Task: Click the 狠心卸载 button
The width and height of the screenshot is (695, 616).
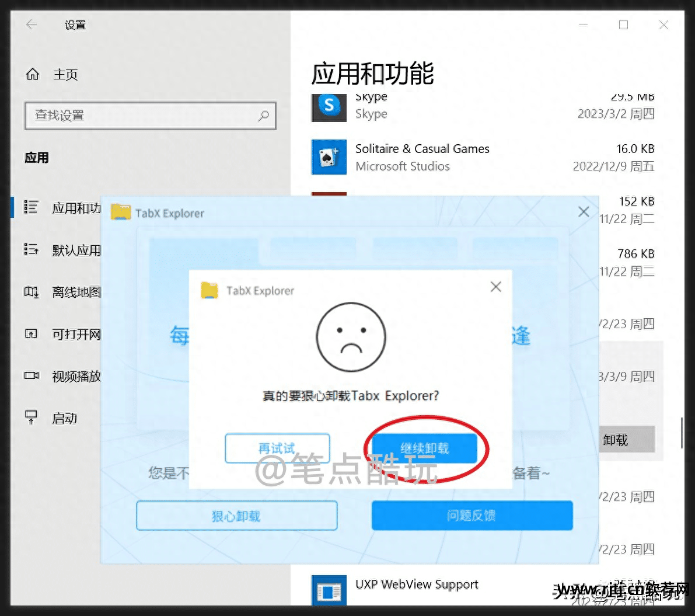Action: pos(236,516)
